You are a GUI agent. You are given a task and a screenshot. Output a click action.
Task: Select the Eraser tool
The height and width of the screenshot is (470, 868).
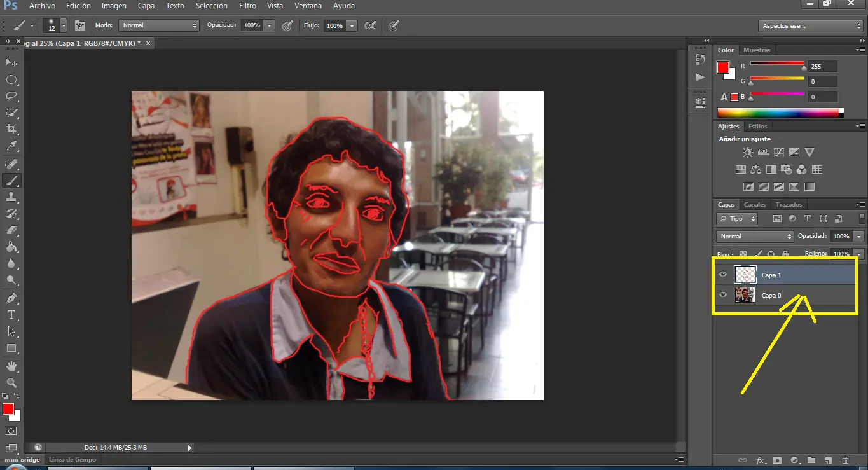[11, 230]
